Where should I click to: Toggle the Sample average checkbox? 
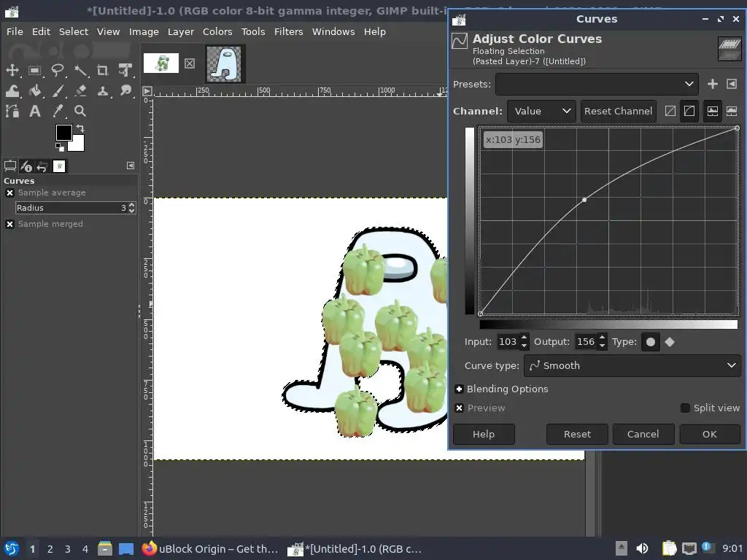pos(9,192)
